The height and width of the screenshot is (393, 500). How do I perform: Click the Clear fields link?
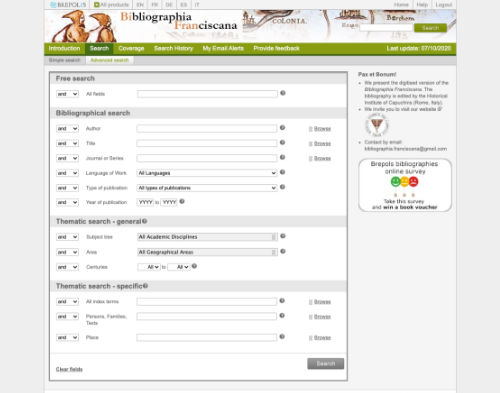[69, 369]
